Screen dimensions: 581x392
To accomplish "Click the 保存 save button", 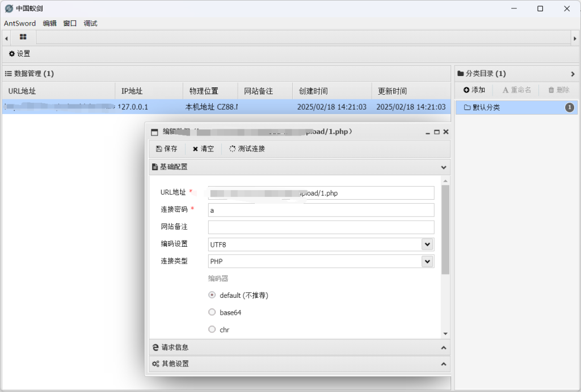I will [x=166, y=149].
